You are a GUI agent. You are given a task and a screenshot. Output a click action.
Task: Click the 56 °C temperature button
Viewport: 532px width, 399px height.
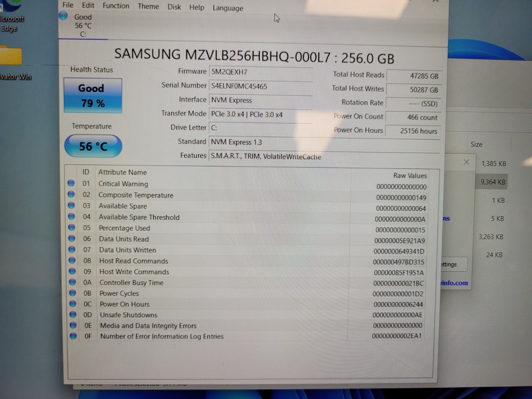pyautogui.click(x=93, y=146)
